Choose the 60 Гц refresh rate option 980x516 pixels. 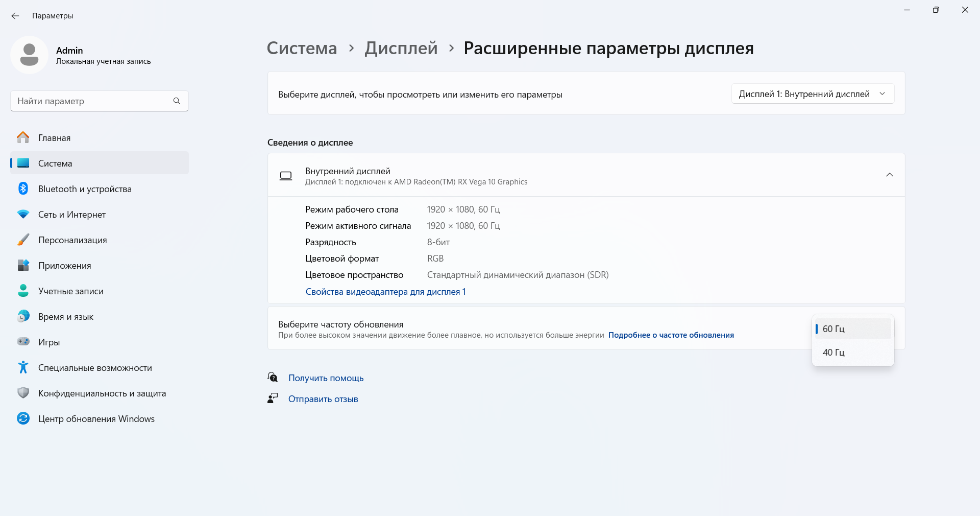[853, 329]
